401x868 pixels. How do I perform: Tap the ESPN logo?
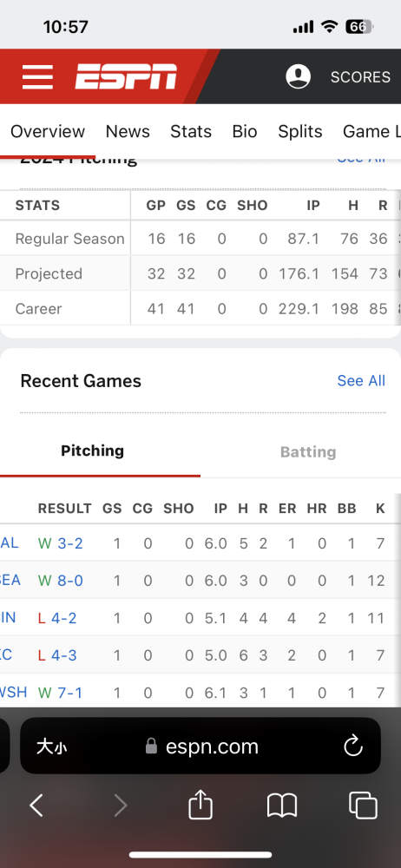(x=126, y=76)
